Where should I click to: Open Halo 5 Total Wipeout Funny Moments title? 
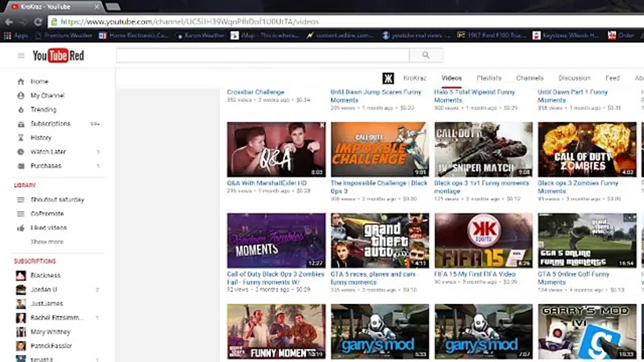point(474,96)
